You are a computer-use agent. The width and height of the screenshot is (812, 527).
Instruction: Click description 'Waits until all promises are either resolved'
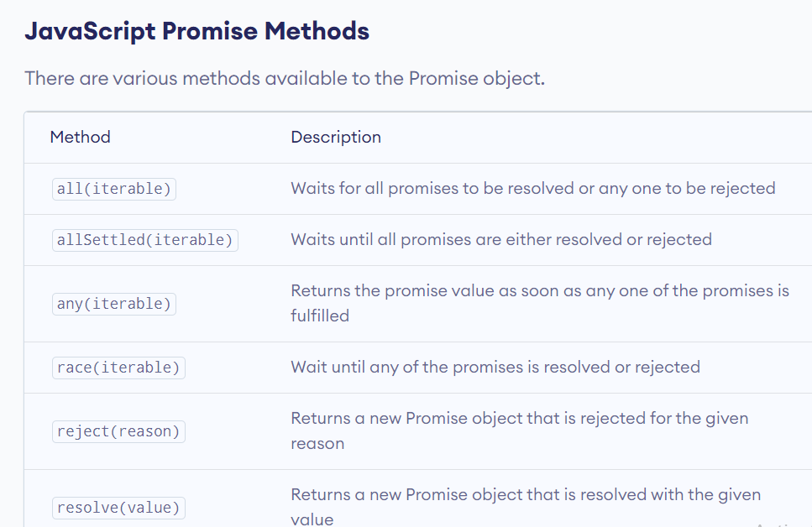coord(501,240)
